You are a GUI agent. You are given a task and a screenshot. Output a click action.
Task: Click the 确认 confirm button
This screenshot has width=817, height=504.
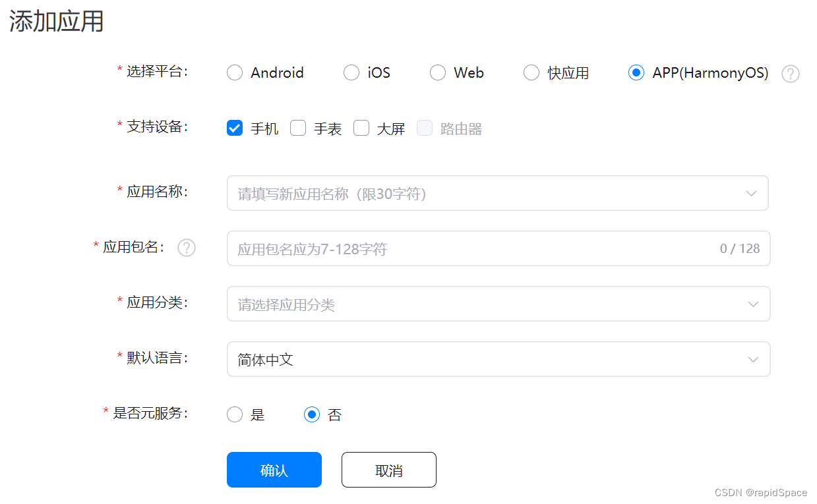[x=274, y=470]
